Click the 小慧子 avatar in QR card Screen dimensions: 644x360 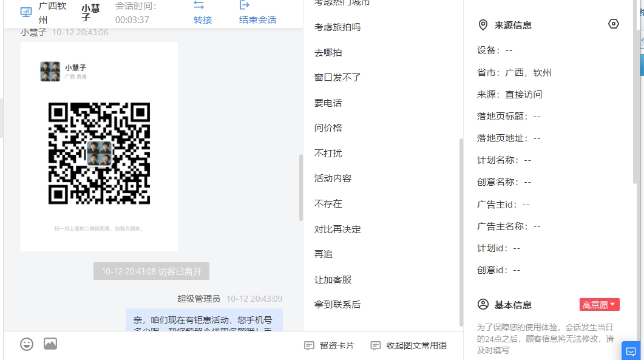50,72
